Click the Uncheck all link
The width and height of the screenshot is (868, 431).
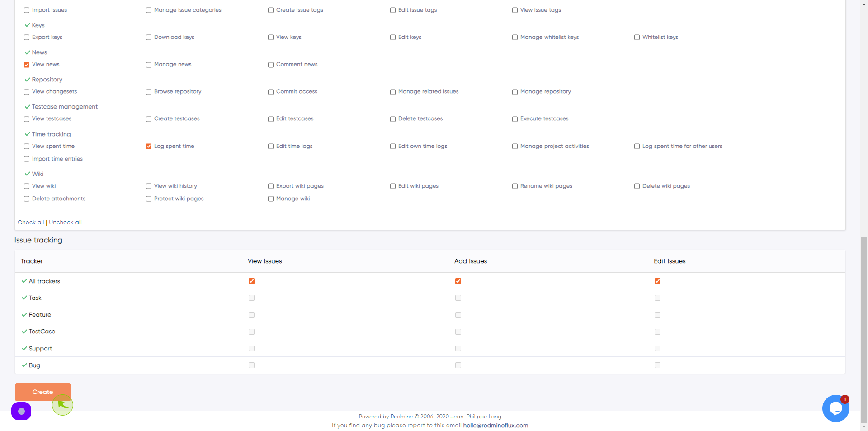click(x=65, y=222)
